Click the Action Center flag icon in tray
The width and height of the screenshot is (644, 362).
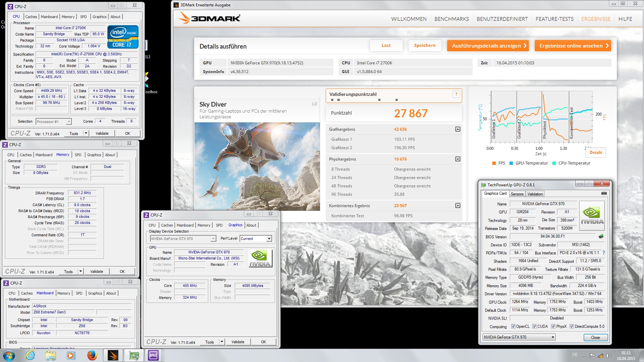[592, 356]
